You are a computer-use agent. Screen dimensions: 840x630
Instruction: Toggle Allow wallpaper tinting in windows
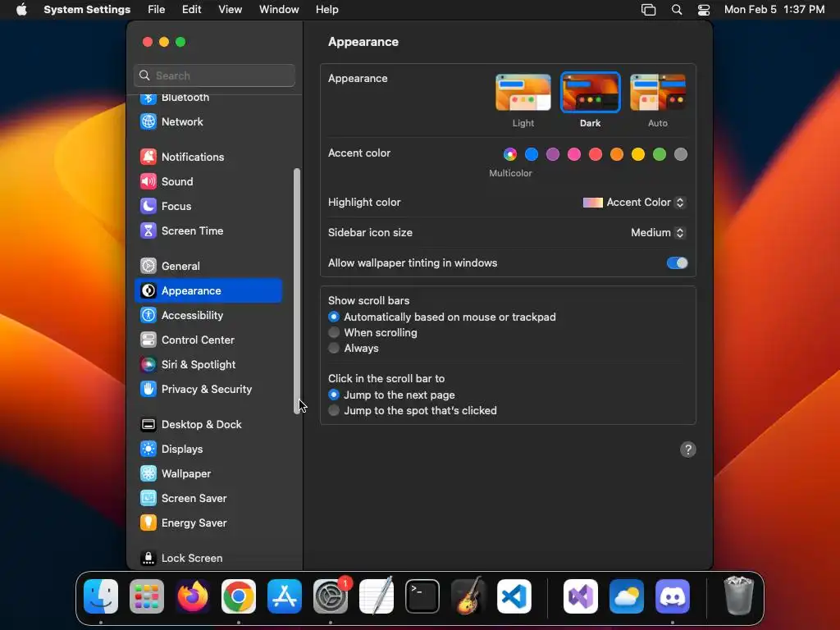(677, 263)
